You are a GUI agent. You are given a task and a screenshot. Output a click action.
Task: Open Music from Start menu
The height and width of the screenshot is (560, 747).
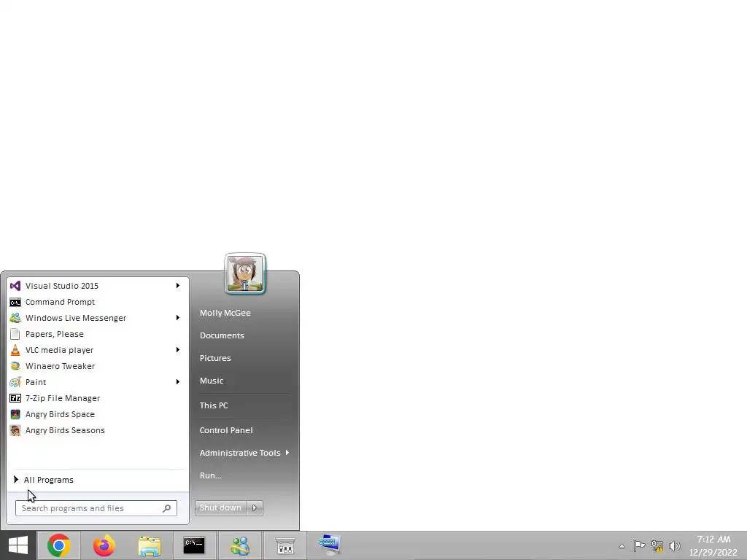pyautogui.click(x=212, y=381)
